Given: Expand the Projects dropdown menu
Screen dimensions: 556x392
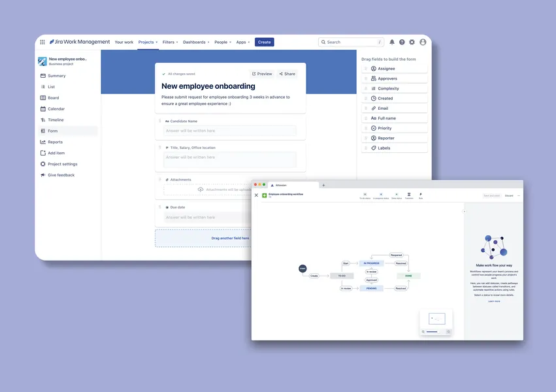Looking at the screenshot, I should [x=148, y=42].
